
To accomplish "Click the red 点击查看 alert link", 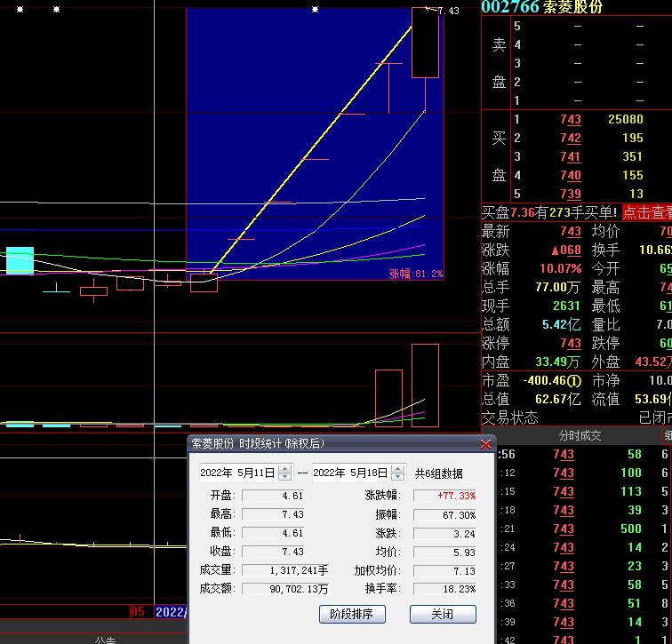I will coord(646,212).
